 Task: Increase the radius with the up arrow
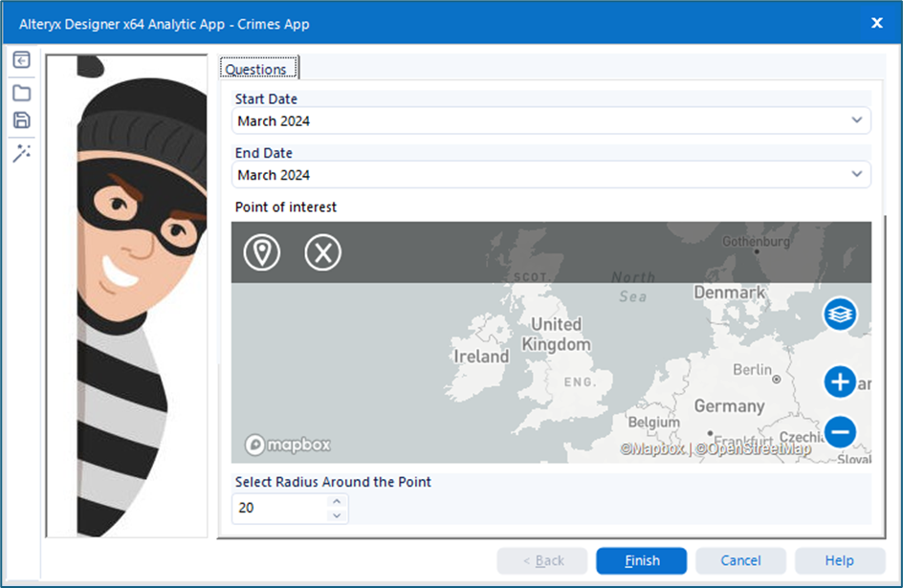pos(337,501)
